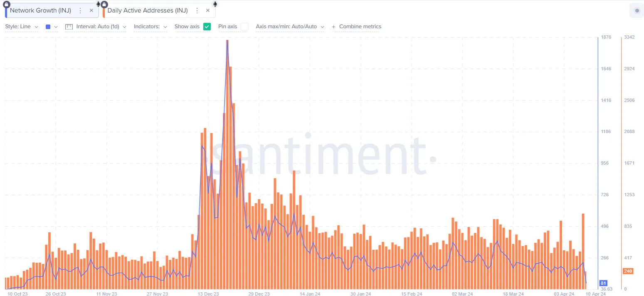
Task: Open the Indicators dropdown
Action: pos(151,27)
